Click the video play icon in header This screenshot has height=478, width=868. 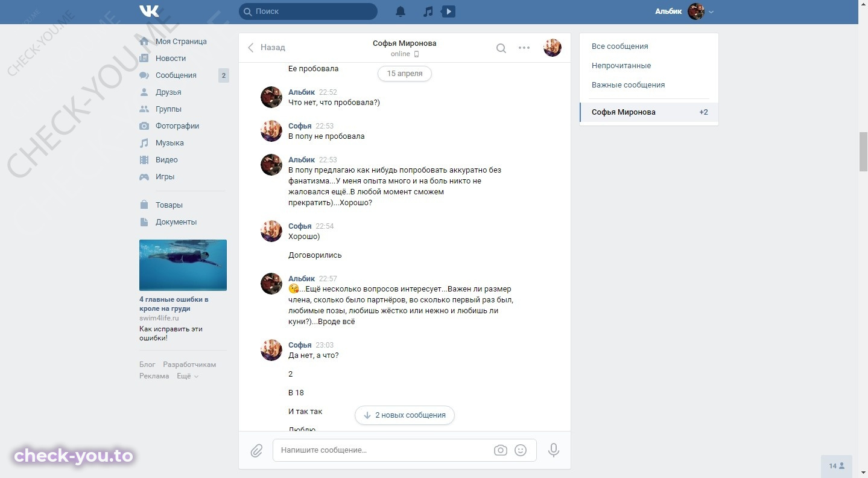coord(448,11)
